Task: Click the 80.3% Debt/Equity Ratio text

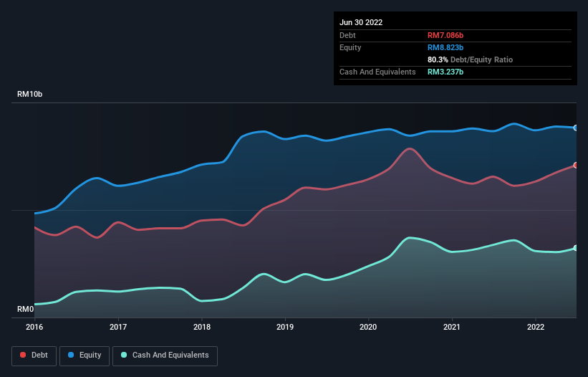Action: tap(471, 59)
